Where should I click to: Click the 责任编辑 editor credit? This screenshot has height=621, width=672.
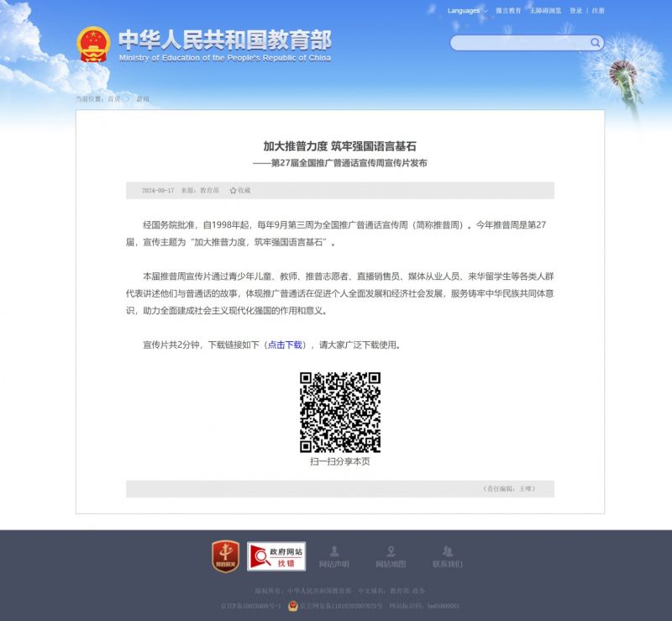(509, 488)
